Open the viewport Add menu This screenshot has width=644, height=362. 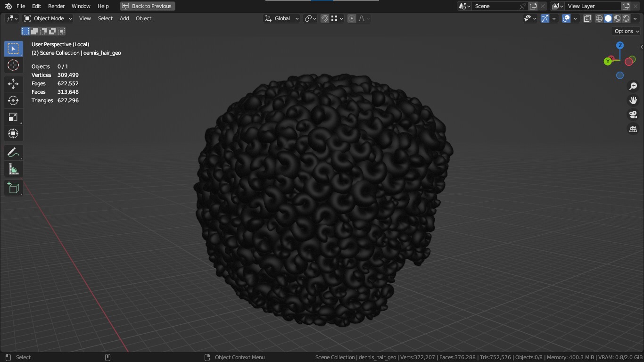click(x=124, y=18)
